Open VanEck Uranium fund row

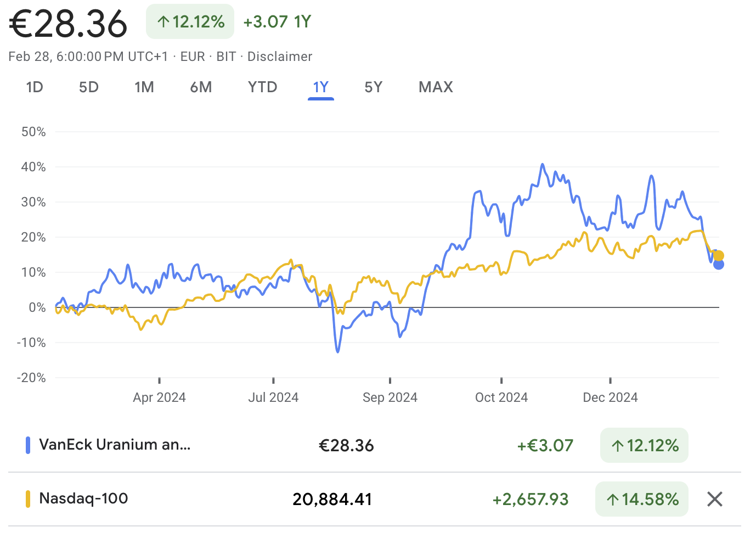point(375,445)
